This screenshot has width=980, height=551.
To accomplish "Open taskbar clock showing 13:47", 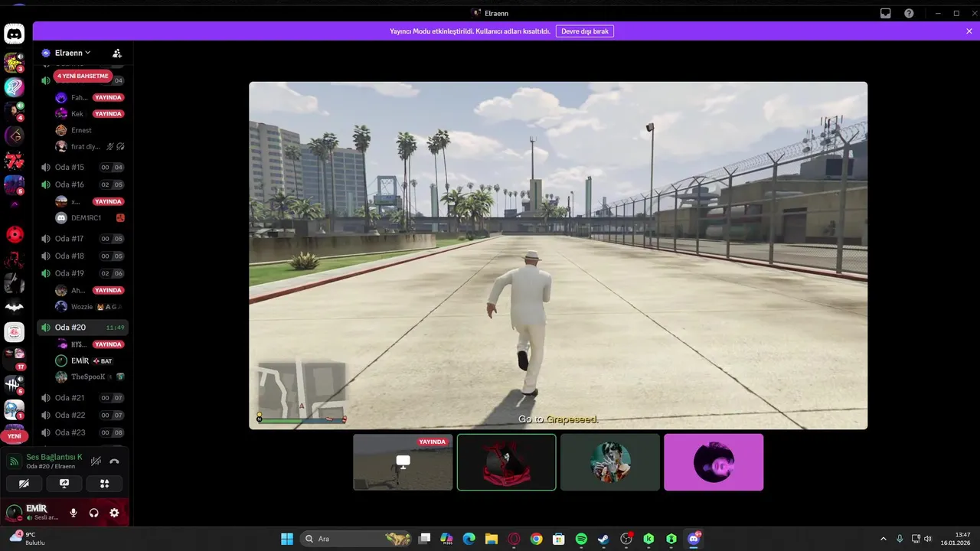I will point(957,539).
